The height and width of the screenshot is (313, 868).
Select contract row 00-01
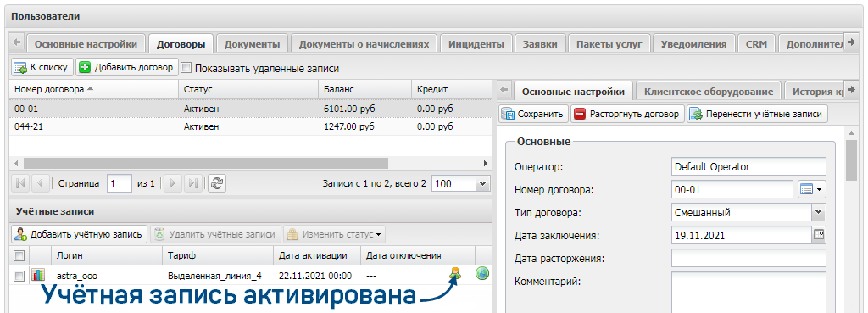pos(250,109)
